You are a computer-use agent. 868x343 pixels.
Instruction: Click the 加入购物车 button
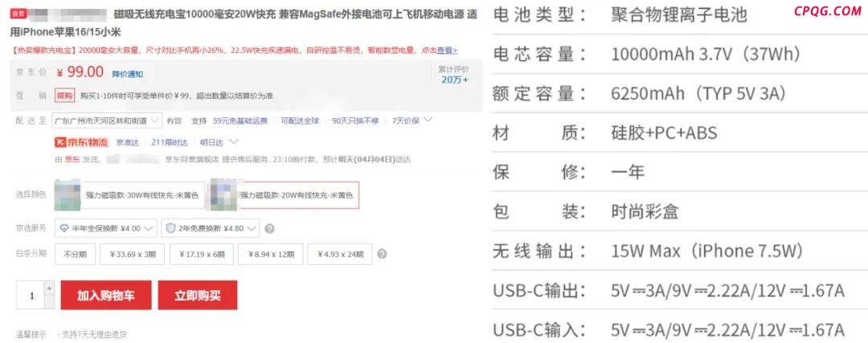(106, 296)
